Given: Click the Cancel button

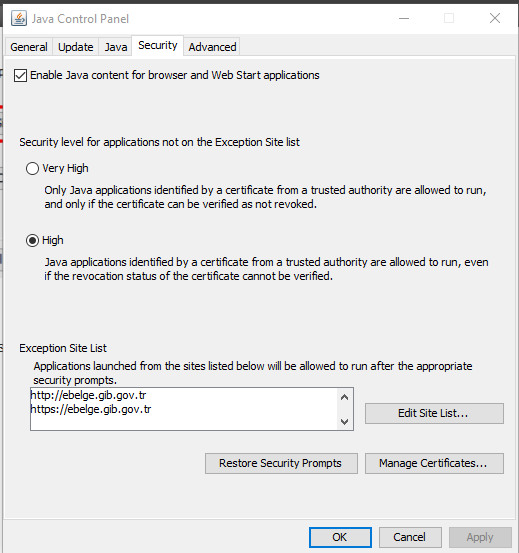Looking at the screenshot, I should click(410, 537).
